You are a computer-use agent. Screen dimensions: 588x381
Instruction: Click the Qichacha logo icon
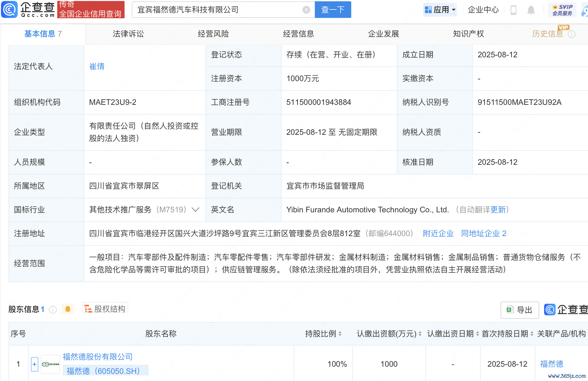coord(9,9)
